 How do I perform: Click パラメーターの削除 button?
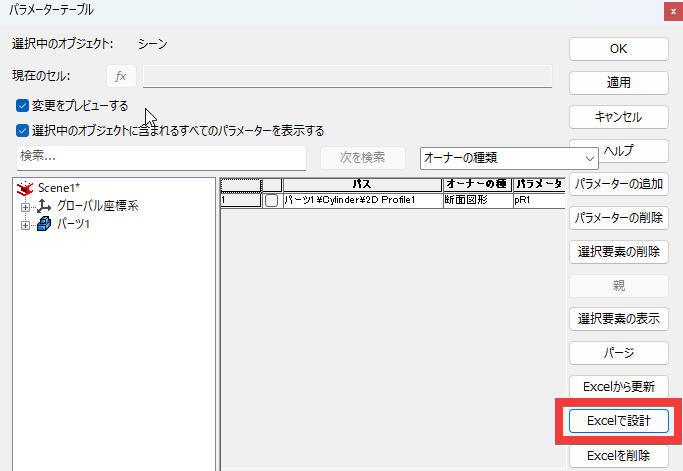point(619,218)
